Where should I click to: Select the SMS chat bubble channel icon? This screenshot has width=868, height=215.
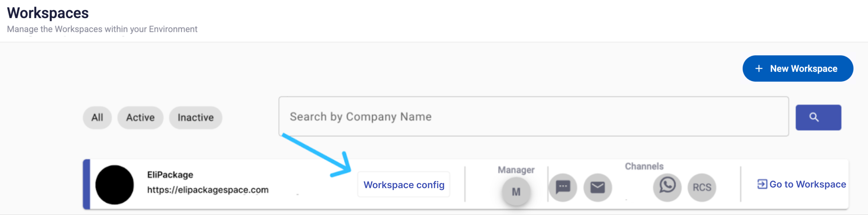click(x=563, y=187)
